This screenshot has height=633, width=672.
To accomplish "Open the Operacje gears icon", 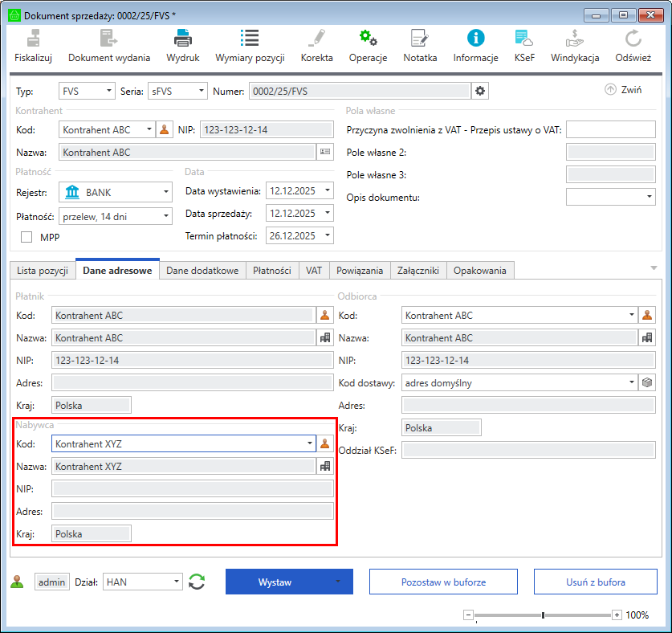I will tap(368, 38).
